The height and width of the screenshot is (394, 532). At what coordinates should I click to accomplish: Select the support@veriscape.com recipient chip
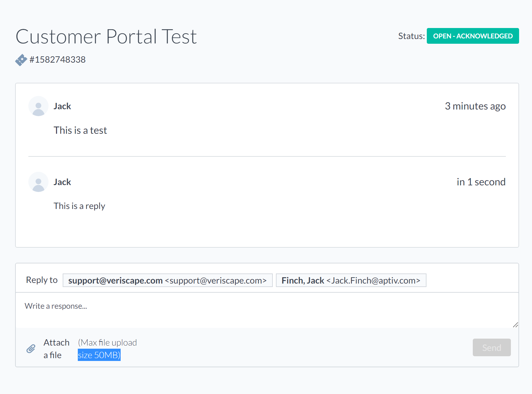click(x=167, y=280)
